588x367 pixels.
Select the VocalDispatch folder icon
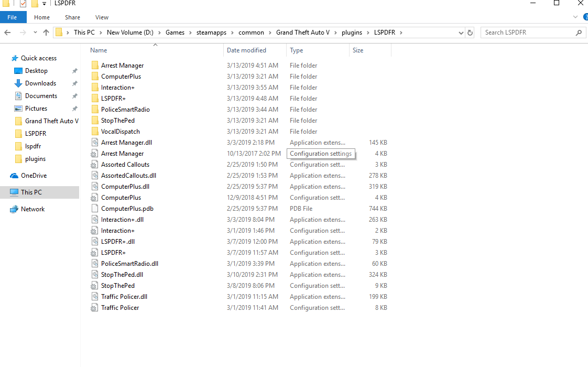pyautogui.click(x=95, y=132)
